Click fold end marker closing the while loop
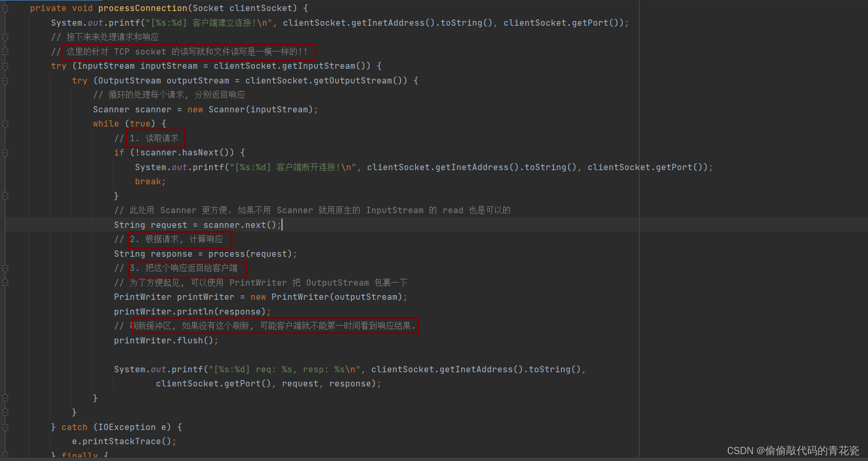Screen dimensions: 868x461 [5, 398]
